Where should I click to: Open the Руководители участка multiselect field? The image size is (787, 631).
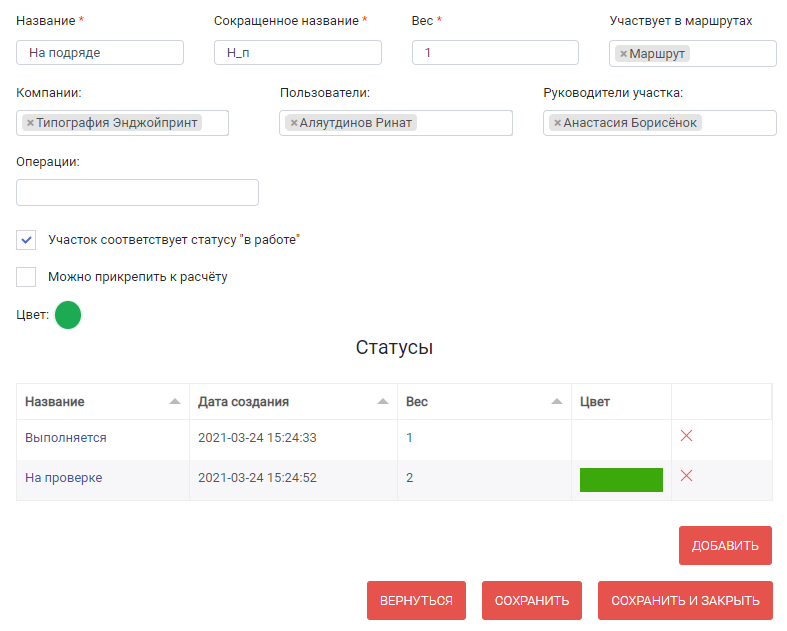coord(660,123)
